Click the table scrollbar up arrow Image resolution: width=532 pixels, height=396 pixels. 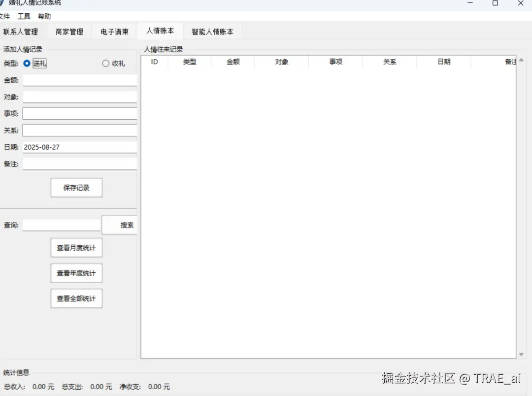(522, 60)
